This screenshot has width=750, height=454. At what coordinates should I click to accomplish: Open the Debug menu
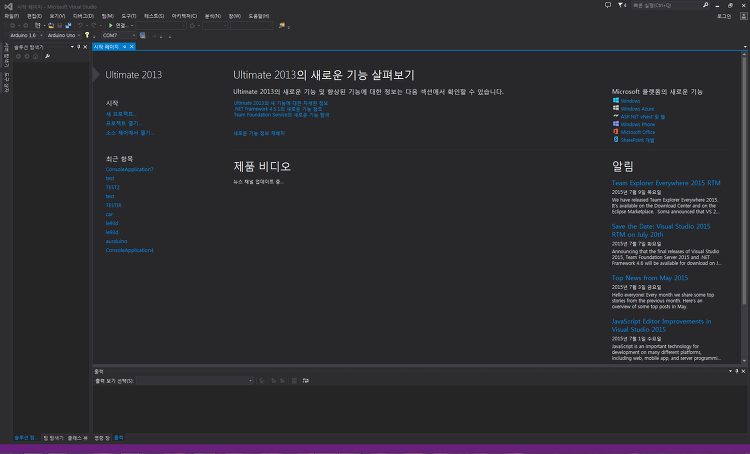click(x=83, y=16)
